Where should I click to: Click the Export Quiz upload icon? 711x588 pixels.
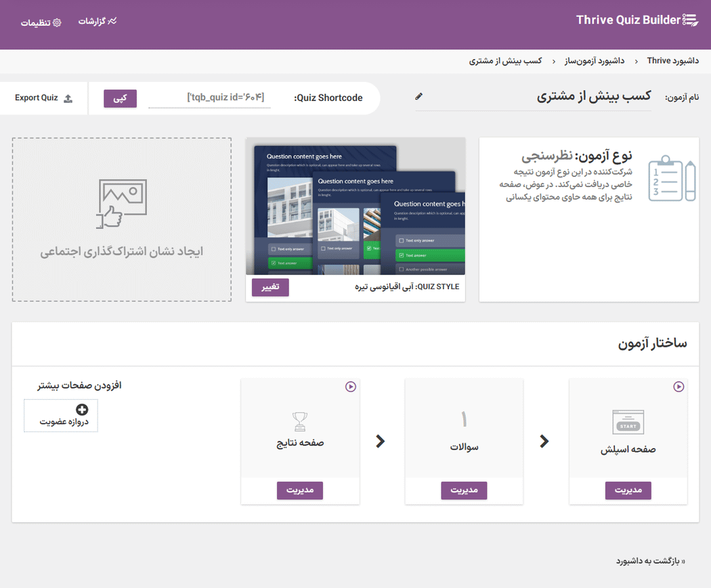66,97
